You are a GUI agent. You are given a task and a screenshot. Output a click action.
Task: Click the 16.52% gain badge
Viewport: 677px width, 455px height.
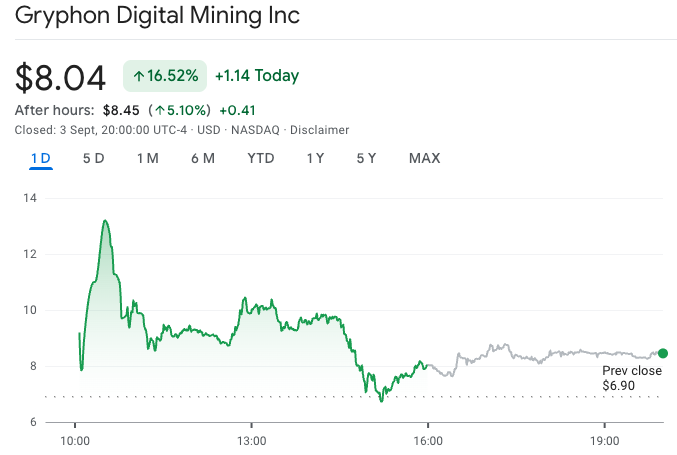coord(165,76)
